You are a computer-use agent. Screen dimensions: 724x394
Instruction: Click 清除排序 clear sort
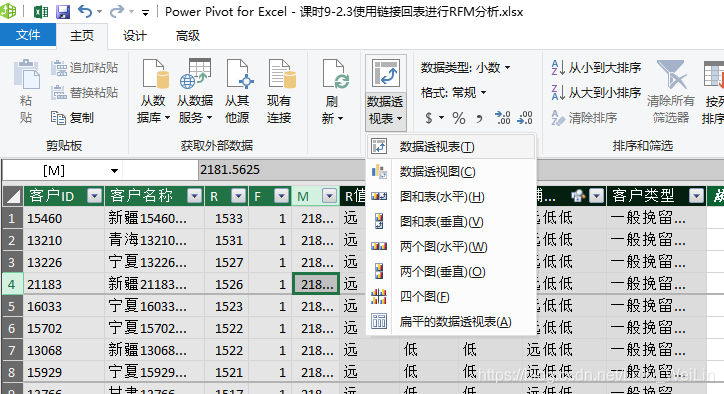[584, 118]
